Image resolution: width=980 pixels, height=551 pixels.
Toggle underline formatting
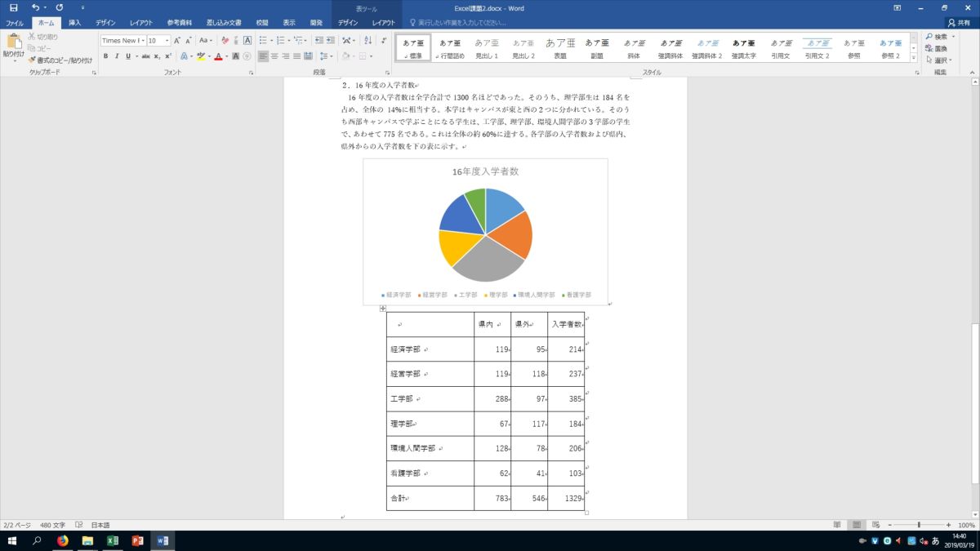click(x=127, y=56)
